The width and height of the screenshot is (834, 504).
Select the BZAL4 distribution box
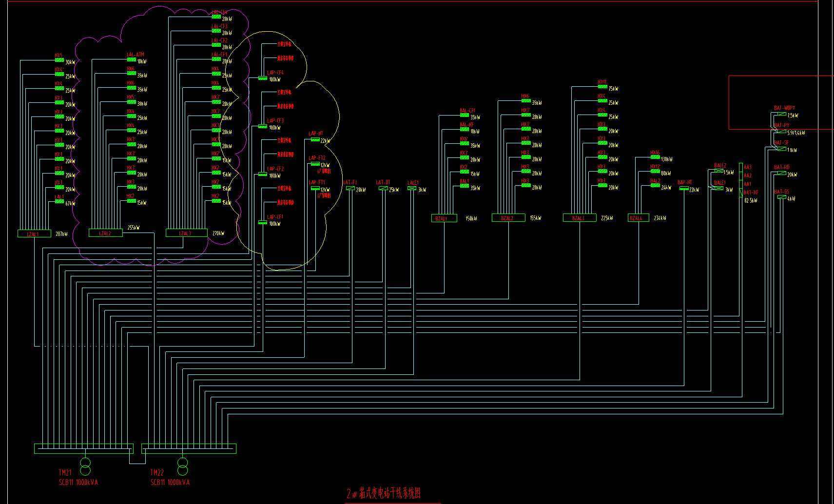coord(638,218)
